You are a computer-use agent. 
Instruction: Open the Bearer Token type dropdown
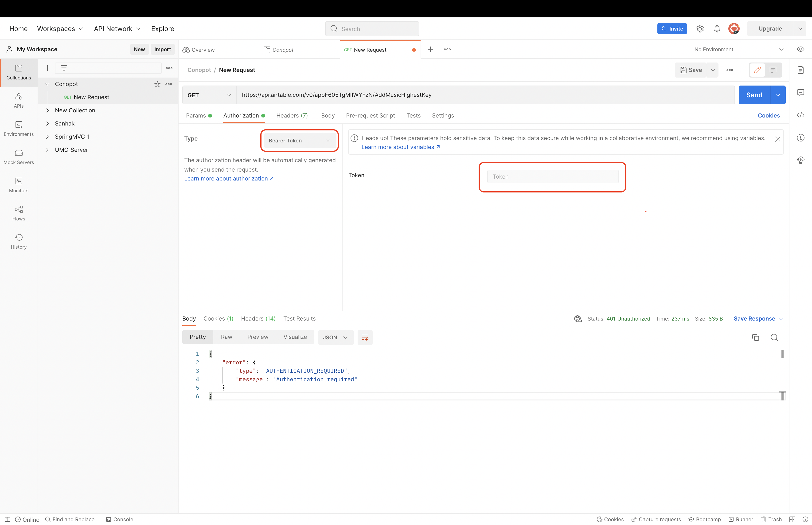(299, 141)
